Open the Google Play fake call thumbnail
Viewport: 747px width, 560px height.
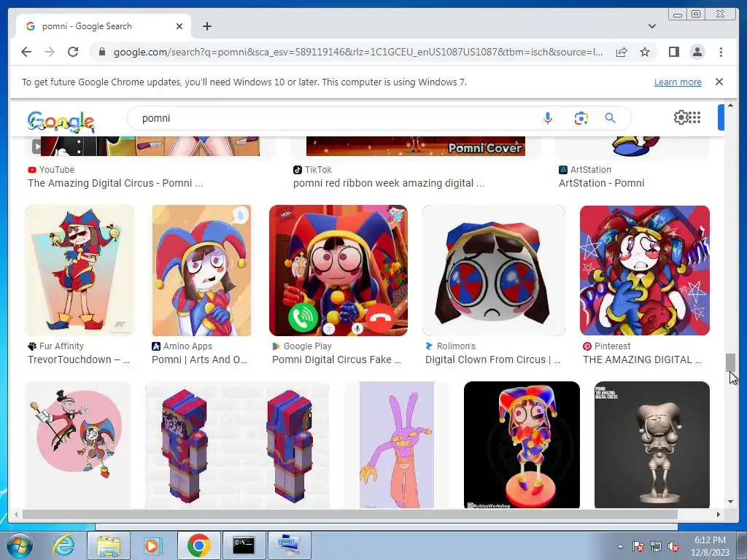338,271
